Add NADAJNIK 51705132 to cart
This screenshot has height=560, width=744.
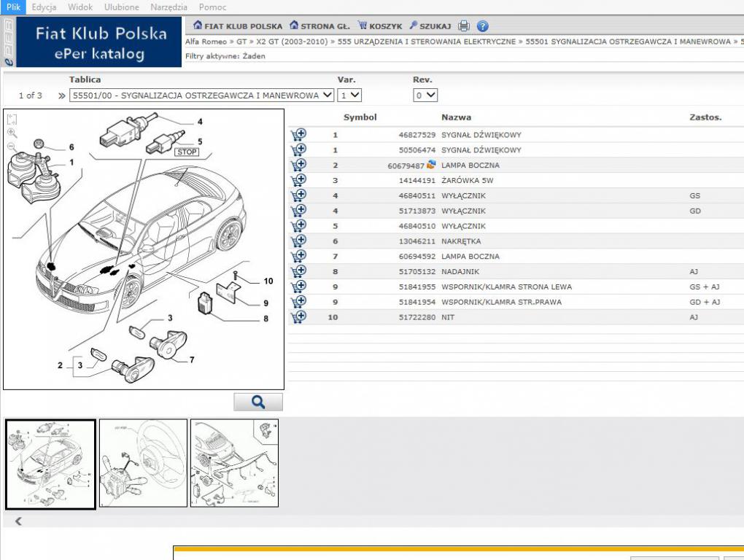(x=298, y=271)
